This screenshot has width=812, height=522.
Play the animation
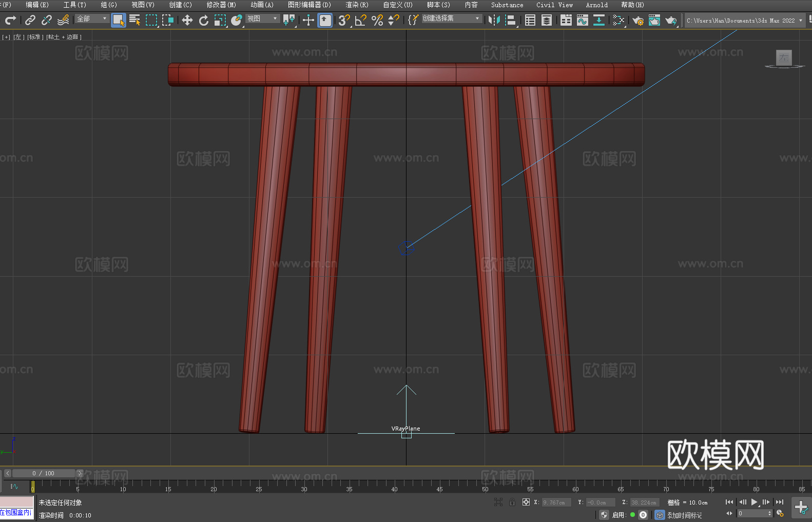tap(755, 502)
